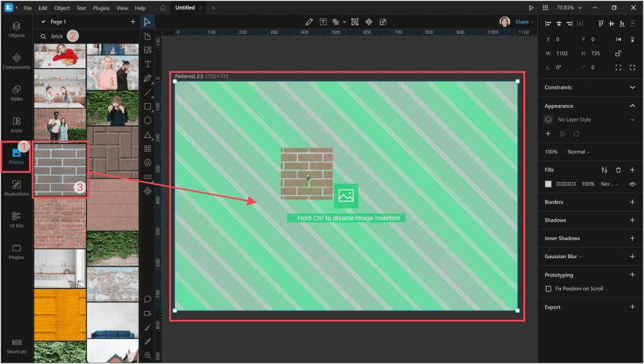644x364 pixels.
Task: Open the Edit menu
Action: (x=43, y=8)
